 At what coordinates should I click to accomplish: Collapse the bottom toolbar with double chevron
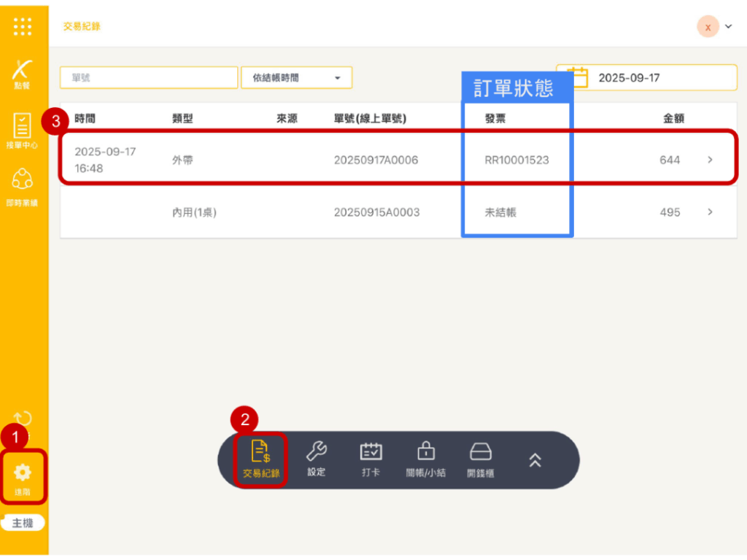point(535,460)
